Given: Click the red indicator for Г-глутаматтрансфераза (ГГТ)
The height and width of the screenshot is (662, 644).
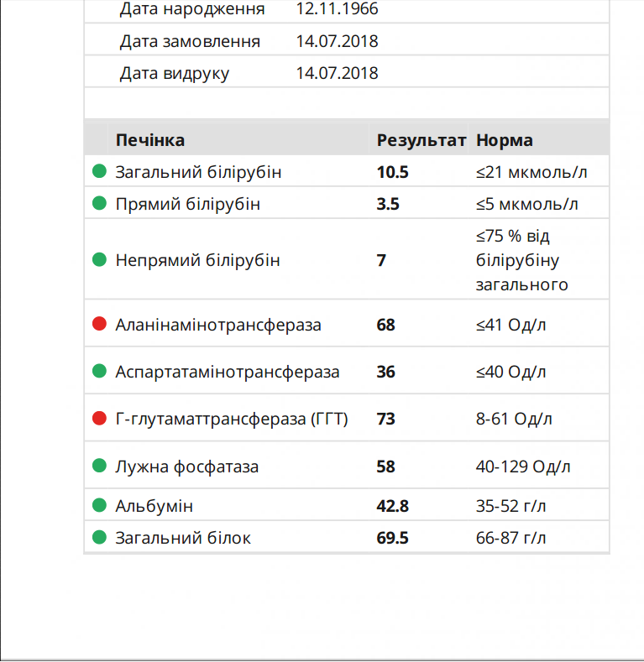Looking at the screenshot, I should [99, 418].
